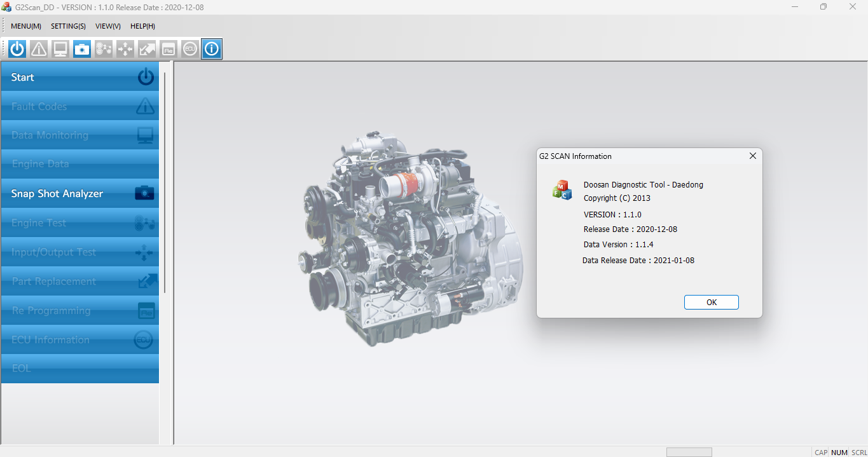The image size is (868, 457).
Task: Click the CAP indicator in the status bar
Action: click(821, 453)
